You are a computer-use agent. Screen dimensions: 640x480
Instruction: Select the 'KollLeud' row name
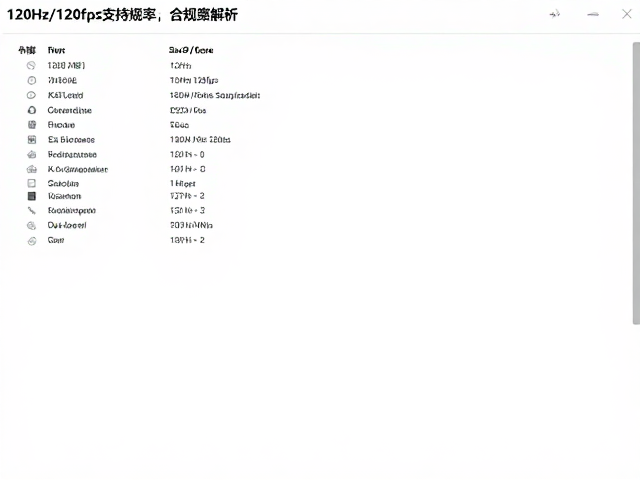pyautogui.click(x=65, y=95)
